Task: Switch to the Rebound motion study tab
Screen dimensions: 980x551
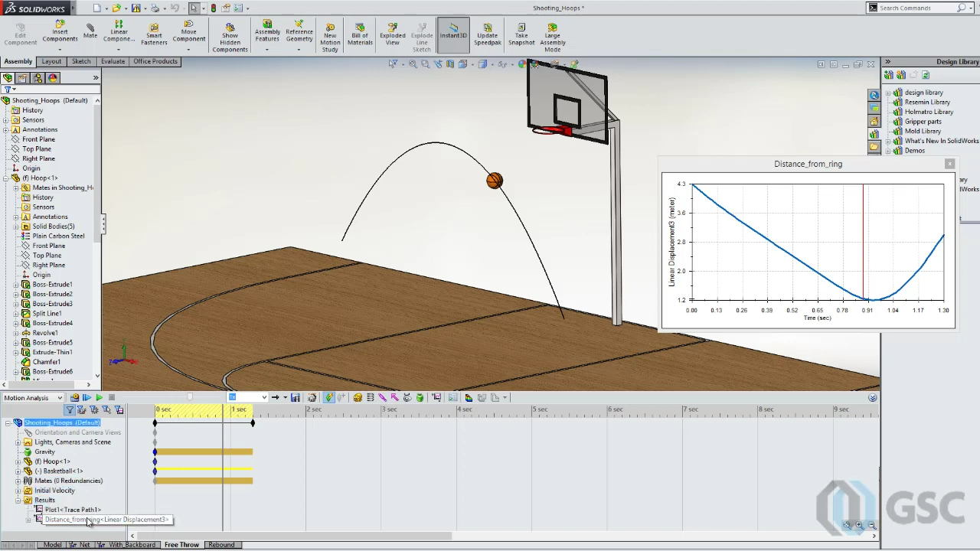Action: [221, 544]
